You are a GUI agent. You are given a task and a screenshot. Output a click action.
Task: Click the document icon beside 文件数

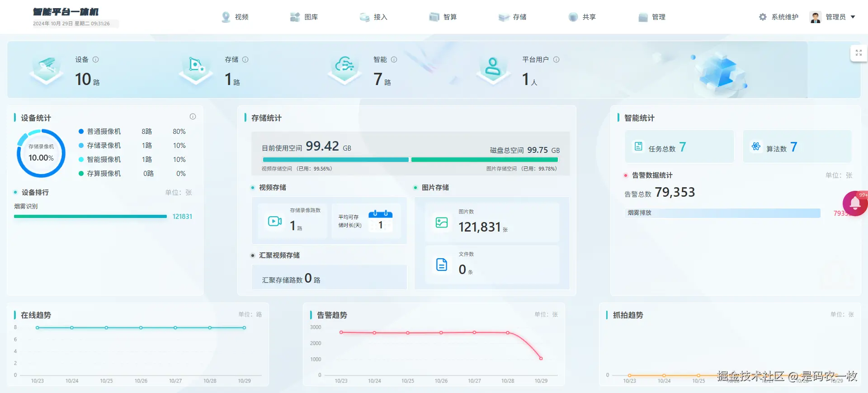point(442,265)
